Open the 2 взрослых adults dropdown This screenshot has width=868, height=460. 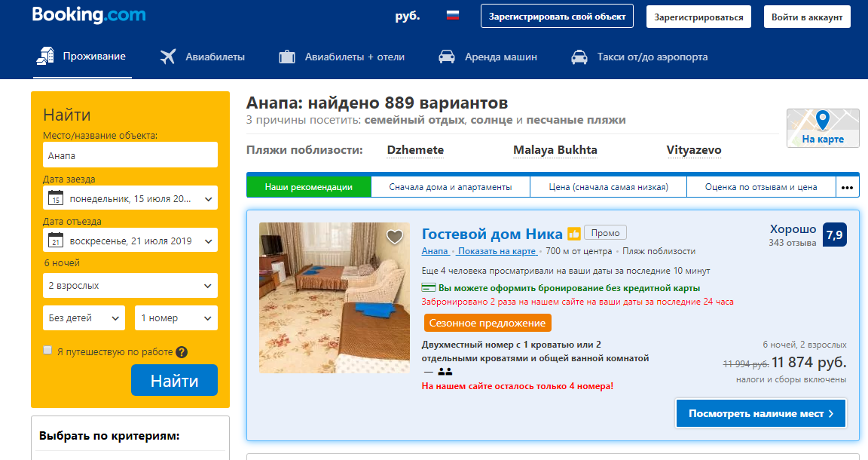point(130,285)
